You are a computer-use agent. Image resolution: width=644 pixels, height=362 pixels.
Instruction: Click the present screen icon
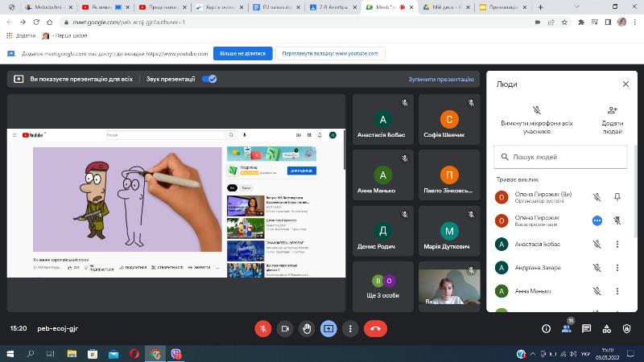pos(328,328)
